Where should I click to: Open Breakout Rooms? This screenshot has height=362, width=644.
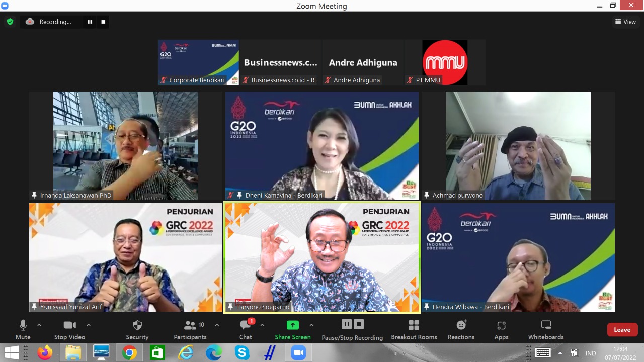point(414,330)
